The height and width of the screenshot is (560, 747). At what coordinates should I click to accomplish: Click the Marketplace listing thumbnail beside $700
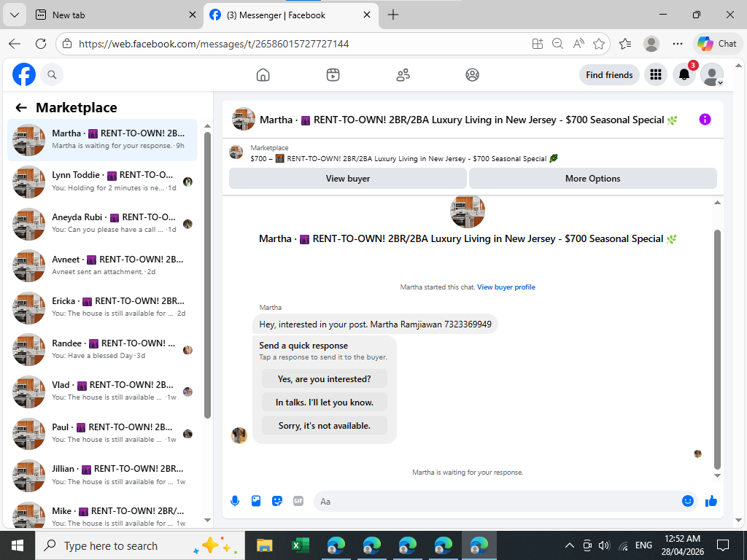click(x=236, y=152)
